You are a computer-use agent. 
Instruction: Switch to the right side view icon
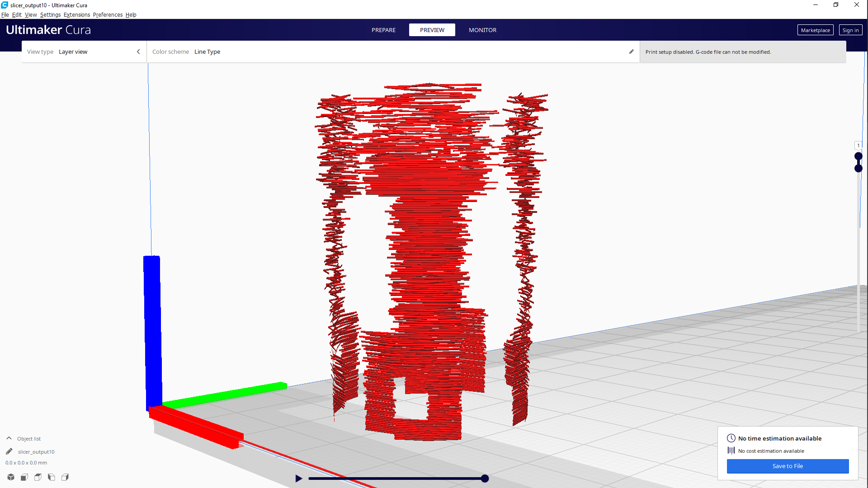coord(65,477)
